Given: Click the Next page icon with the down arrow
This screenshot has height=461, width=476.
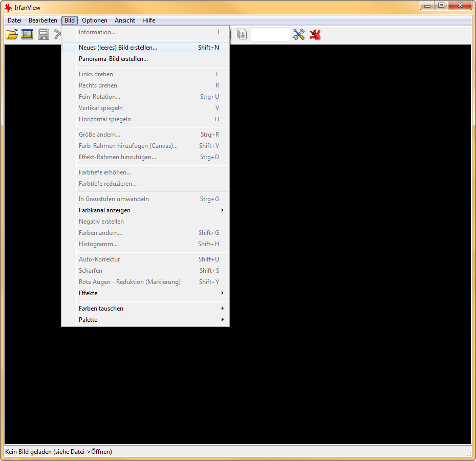Looking at the screenshot, I should pos(242,34).
